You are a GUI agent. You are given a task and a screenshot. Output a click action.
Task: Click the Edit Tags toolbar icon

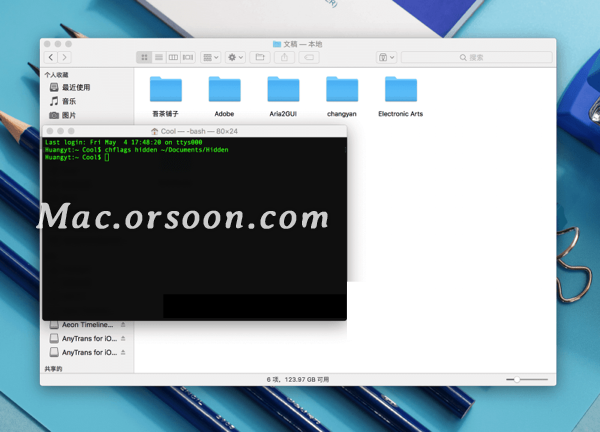point(309,57)
